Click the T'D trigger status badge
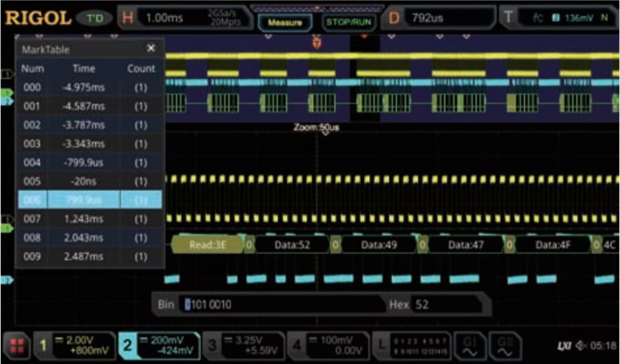The image size is (620, 364). [x=94, y=18]
